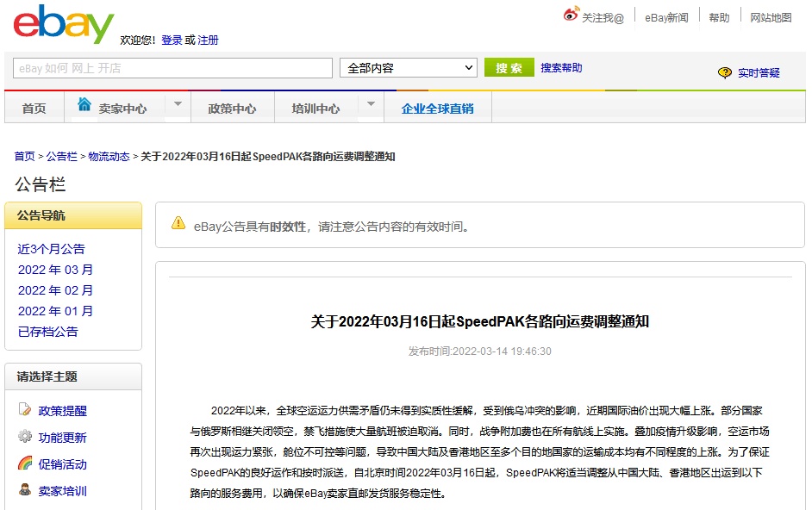This screenshot has height=510, width=812.
Task: Click the 实时答疑 chat bubble icon
Action: (724, 72)
